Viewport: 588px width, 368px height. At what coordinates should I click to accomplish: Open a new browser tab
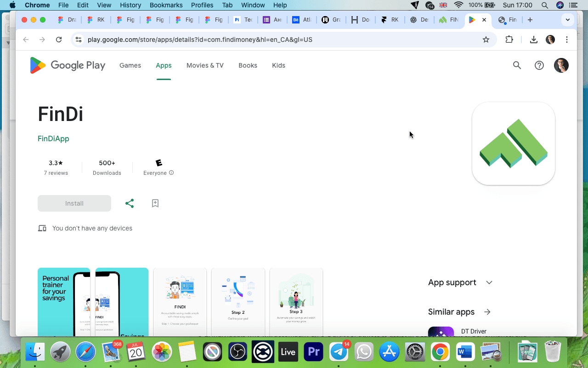(530, 20)
